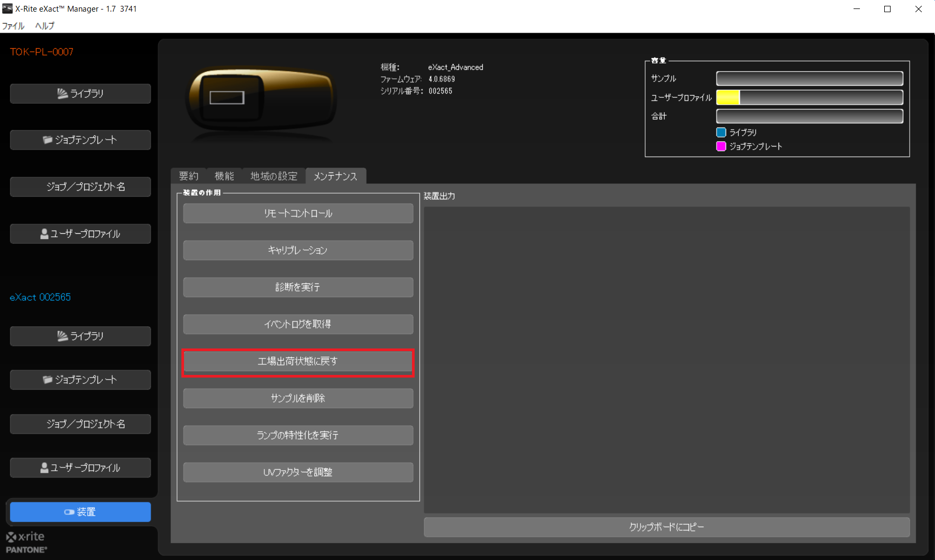Click 工場出荷状態に戻す button
The height and width of the screenshot is (560, 935).
pos(298,362)
